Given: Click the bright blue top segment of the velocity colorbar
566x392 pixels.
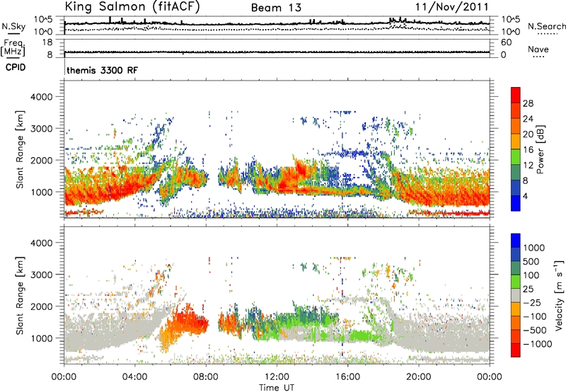Looking at the screenshot, I should click(x=516, y=241).
